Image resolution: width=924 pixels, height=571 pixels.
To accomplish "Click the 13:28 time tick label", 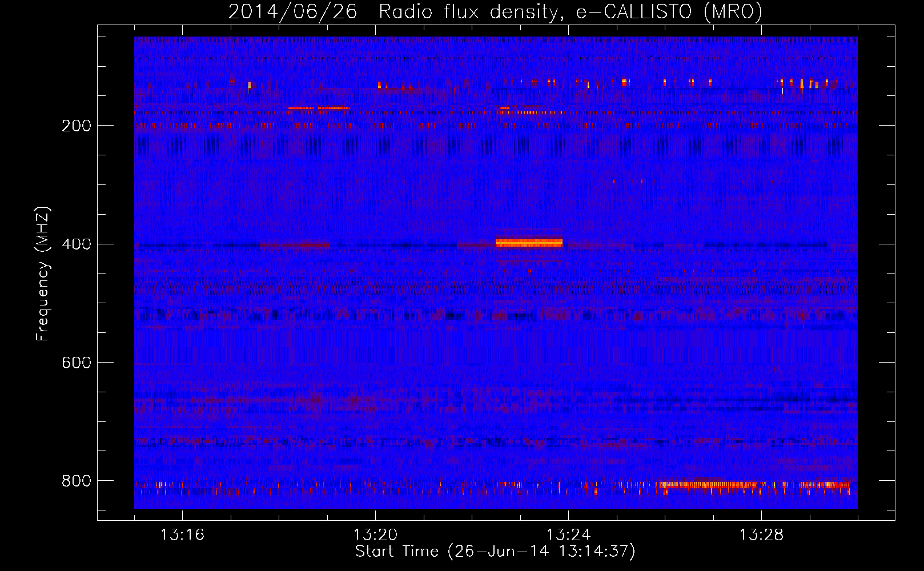I will click(x=761, y=534).
